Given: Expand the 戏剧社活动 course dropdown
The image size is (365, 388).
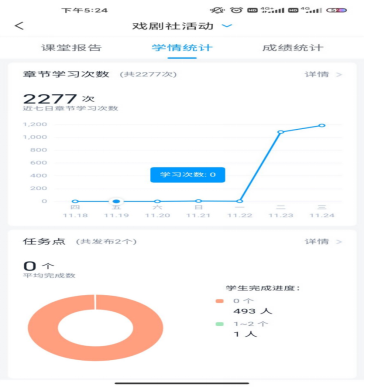Looking at the screenshot, I should pyautogui.click(x=227, y=26).
